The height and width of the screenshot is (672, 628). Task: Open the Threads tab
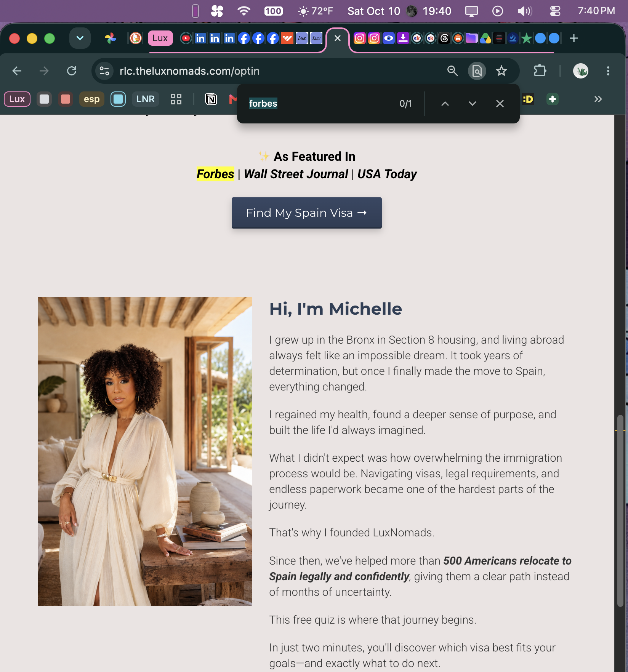pyautogui.click(x=444, y=38)
